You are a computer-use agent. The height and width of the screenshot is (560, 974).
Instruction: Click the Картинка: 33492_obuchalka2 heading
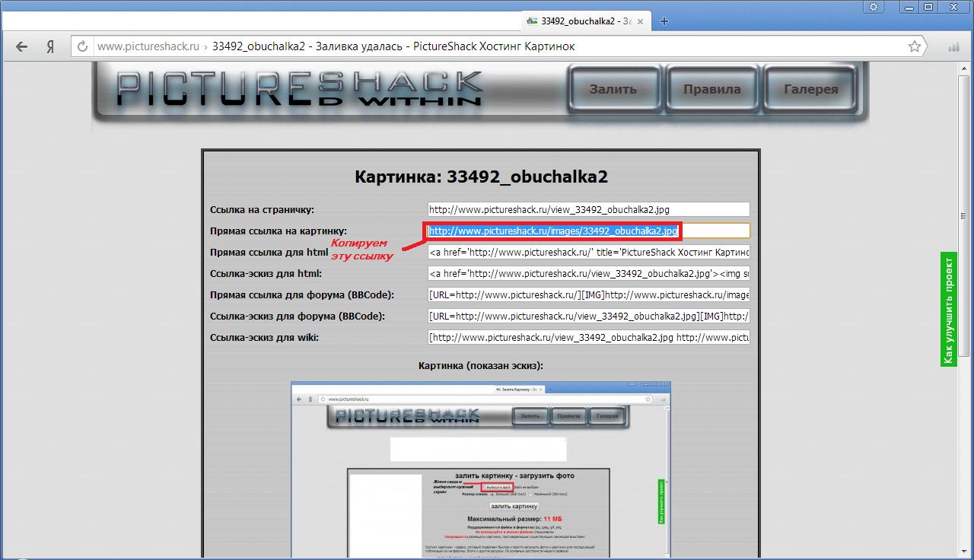coord(481,177)
